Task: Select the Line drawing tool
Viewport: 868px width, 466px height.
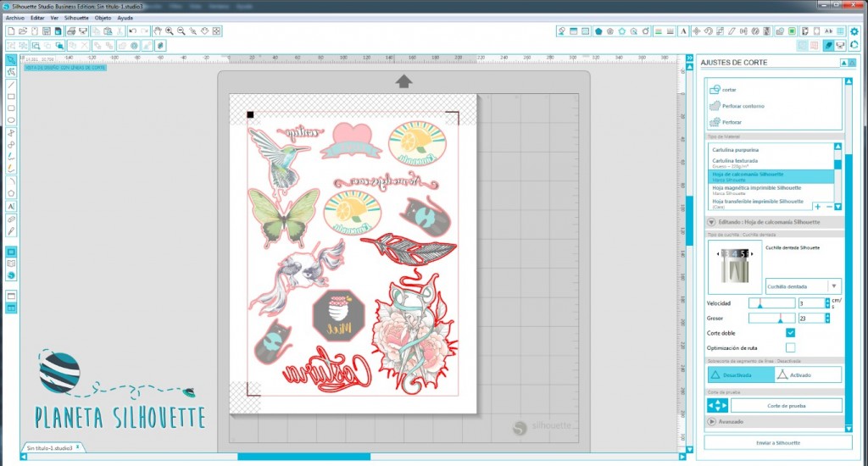Action: click(11, 85)
